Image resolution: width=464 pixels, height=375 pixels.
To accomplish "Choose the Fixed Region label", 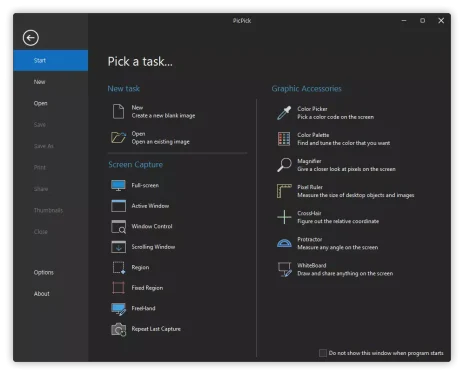I will tap(147, 288).
